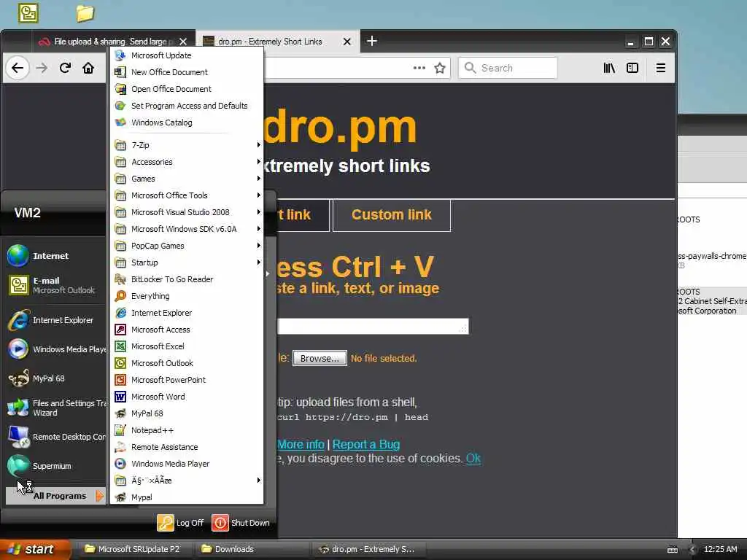Open Remote Desktop Connection shortcut
The width and height of the screenshot is (747, 560).
(x=55, y=437)
